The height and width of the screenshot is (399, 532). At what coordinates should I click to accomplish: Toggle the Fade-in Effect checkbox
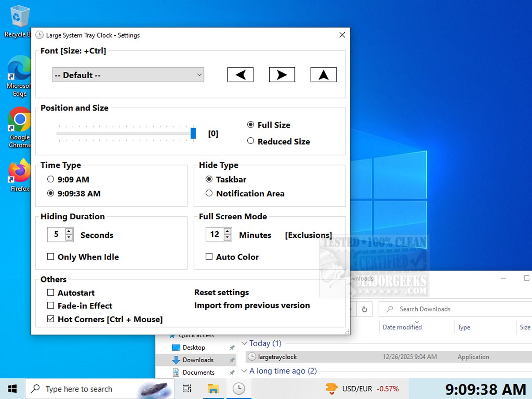click(x=51, y=306)
